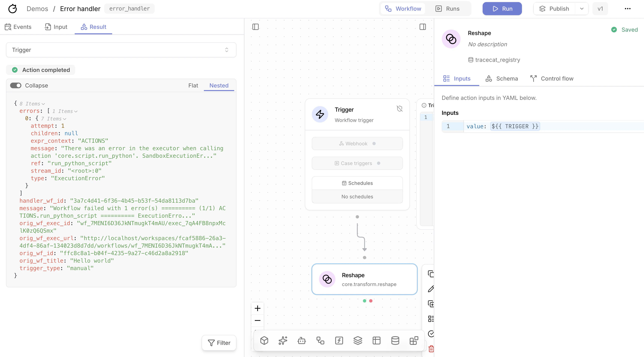The image size is (644, 357).
Task: Select the AI sparkles tool in bottom toolbar
Action: click(283, 340)
